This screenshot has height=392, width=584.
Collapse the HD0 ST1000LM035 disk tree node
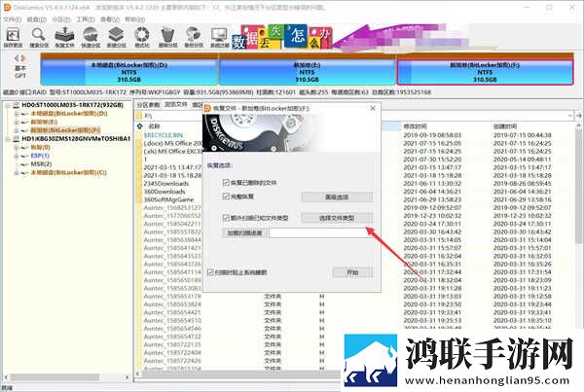[8, 105]
